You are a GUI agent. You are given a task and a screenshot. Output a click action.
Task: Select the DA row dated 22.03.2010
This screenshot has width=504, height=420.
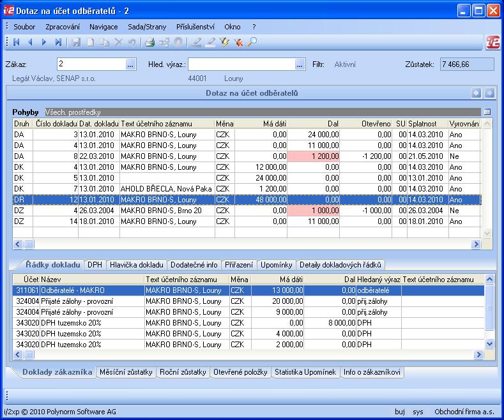tap(247, 156)
